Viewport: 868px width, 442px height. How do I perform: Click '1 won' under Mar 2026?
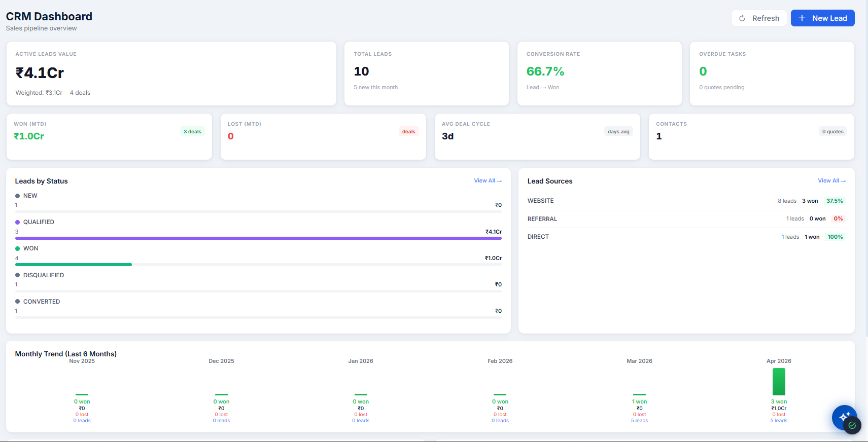coord(639,401)
